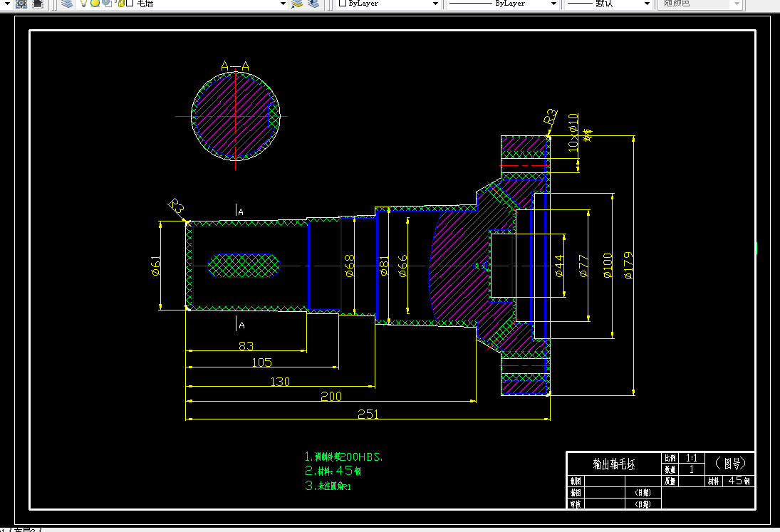Expand the workspace selector dropdown arrow

[x=7, y=4]
